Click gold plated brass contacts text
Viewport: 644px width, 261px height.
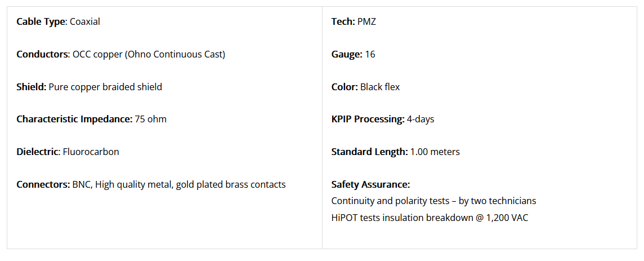coord(231,185)
